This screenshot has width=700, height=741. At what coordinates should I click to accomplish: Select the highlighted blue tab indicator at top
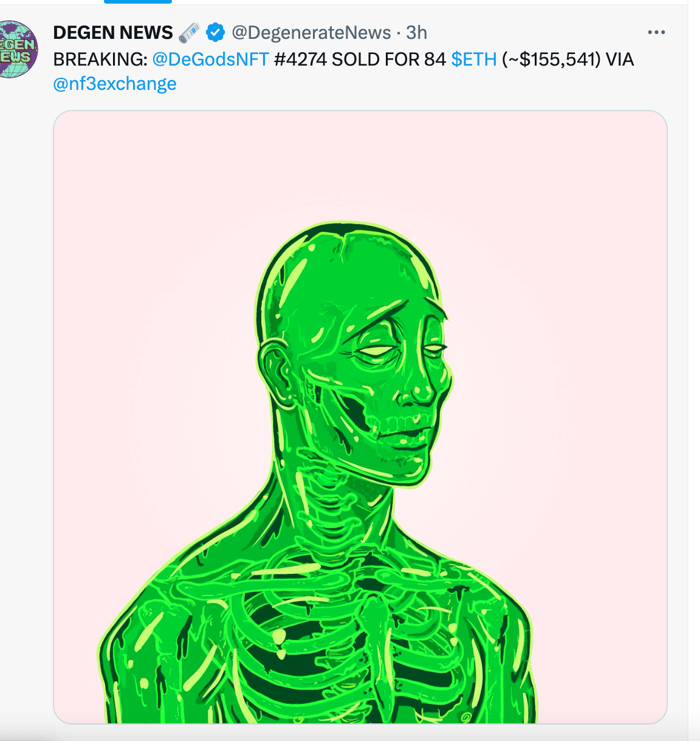138,2
